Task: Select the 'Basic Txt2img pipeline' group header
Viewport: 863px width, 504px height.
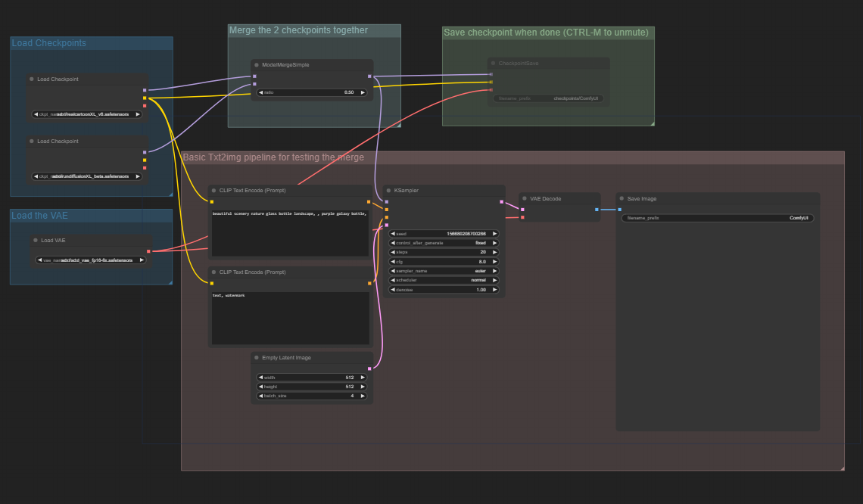Action: [273, 157]
